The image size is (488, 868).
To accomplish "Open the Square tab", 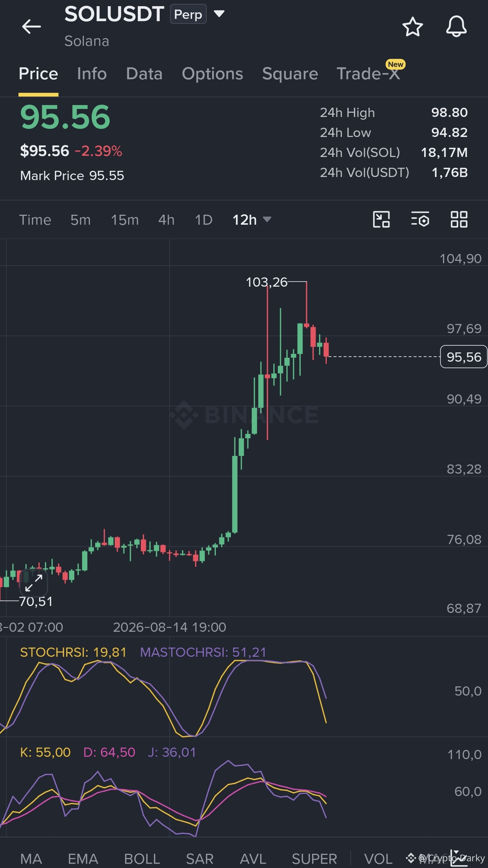I will tap(290, 73).
